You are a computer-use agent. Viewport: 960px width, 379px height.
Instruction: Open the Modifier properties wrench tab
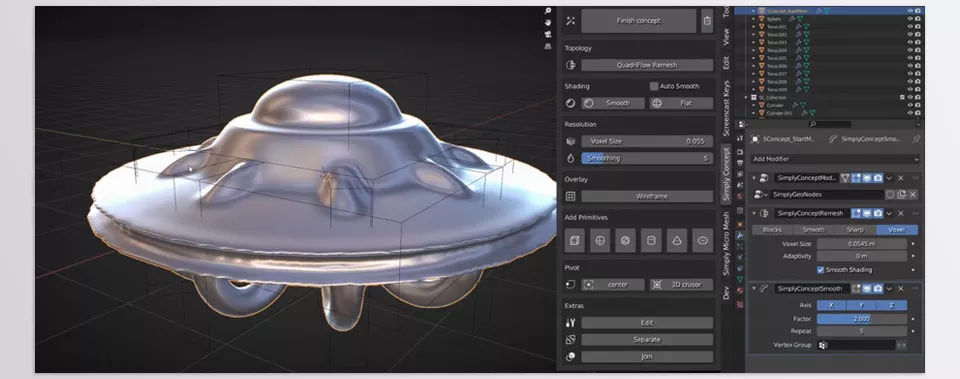pyautogui.click(x=740, y=235)
